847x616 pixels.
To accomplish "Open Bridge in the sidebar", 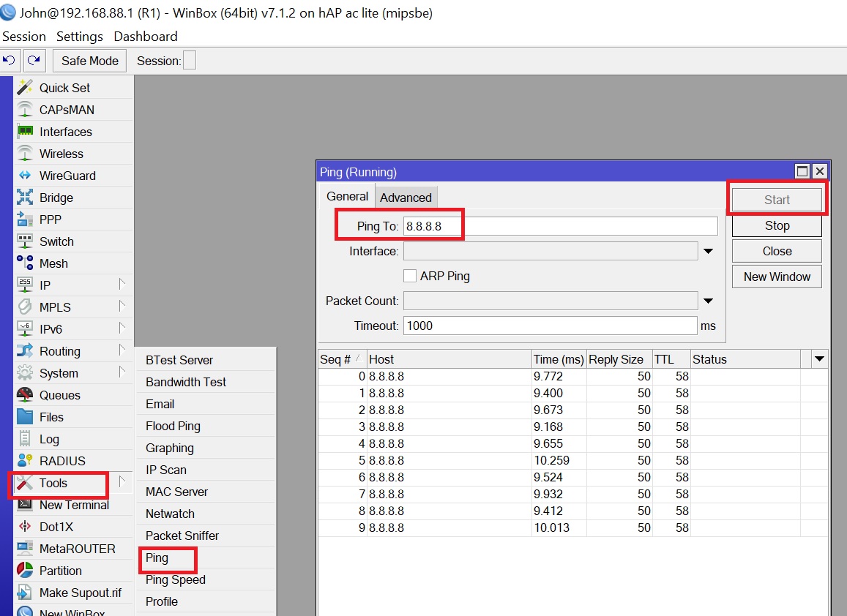I will pyautogui.click(x=73, y=198).
